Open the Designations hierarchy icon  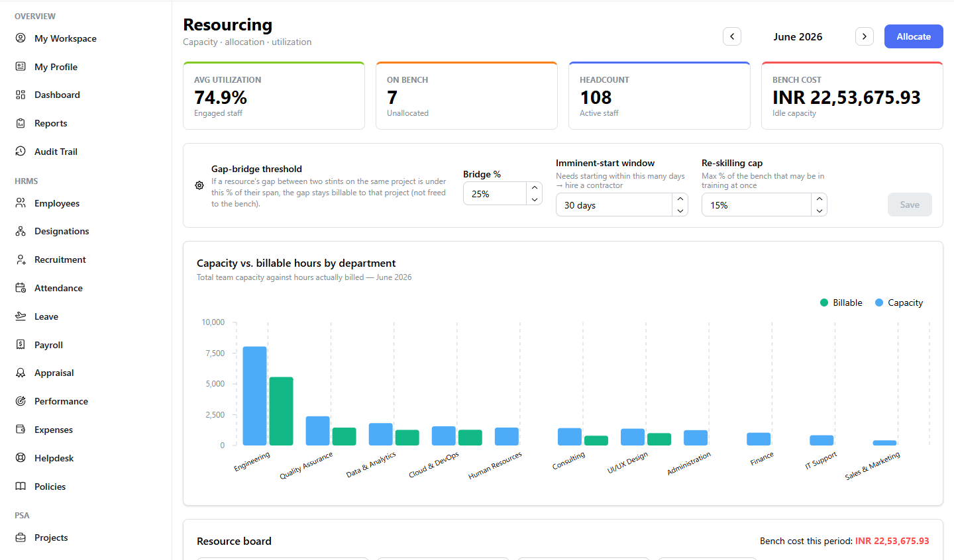21,231
